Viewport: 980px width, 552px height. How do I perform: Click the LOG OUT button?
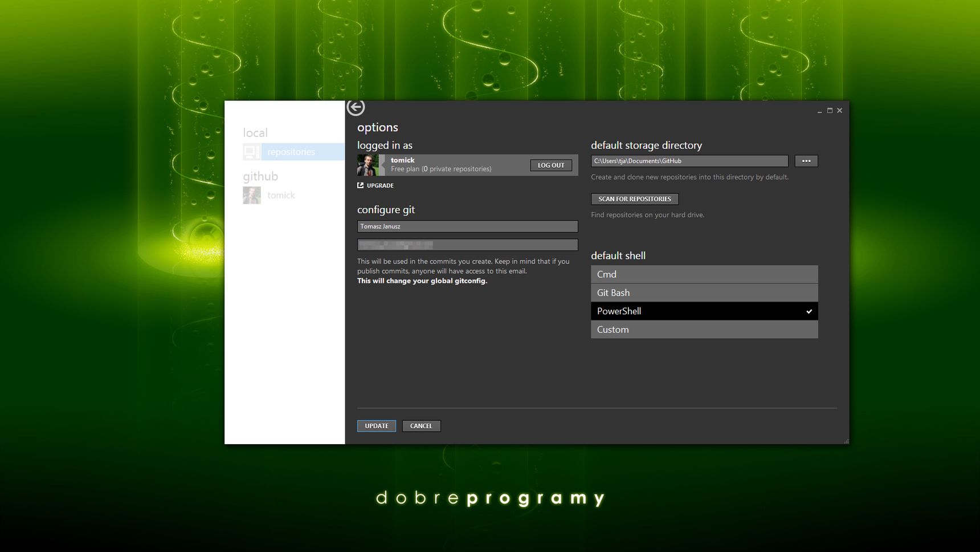point(551,165)
